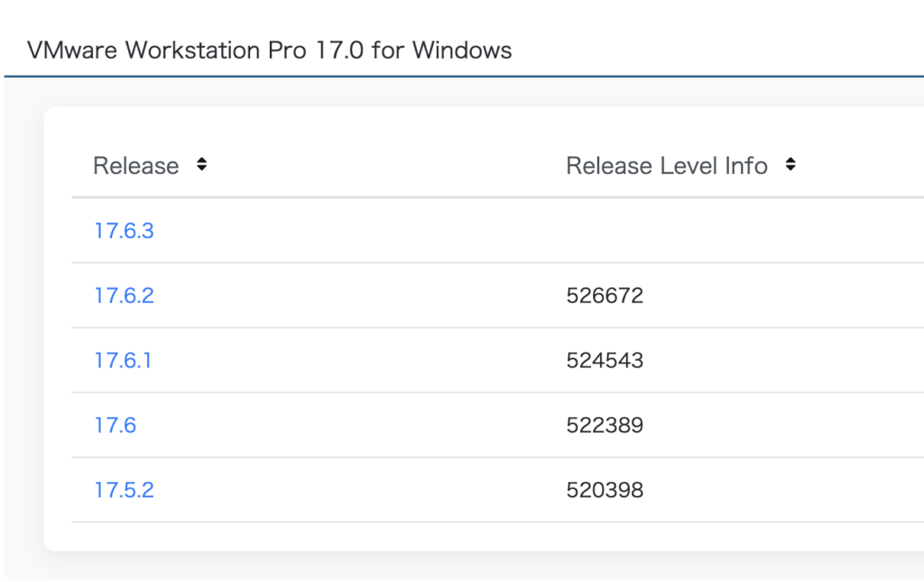This screenshot has height=582, width=924.
Task: Open the 17.6.3 release link
Action: (x=125, y=231)
